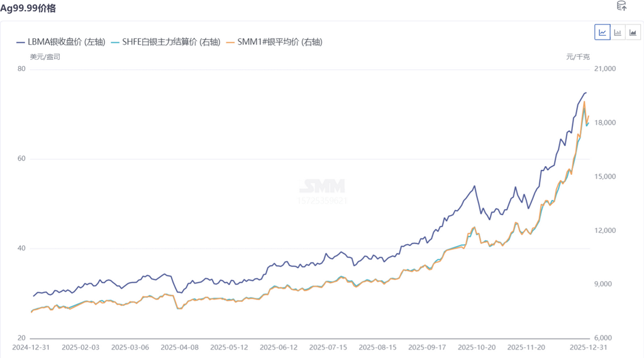This screenshot has height=358, width=644.
Task: Click the export data icon above the chart
Action: tap(621, 6)
